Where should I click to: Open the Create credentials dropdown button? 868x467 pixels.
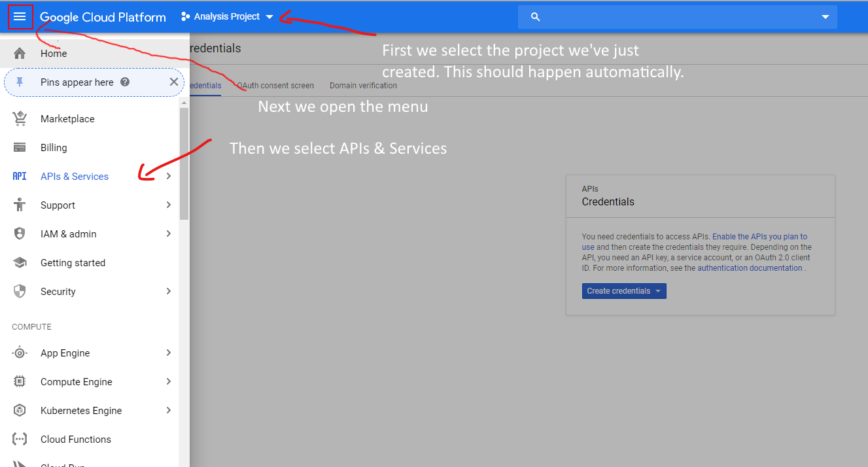point(624,291)
